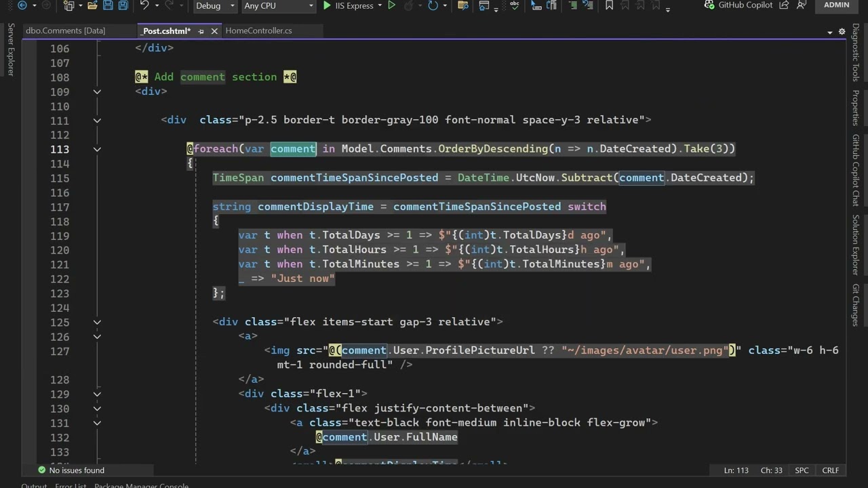Collapse the anchor tag at line 131
The width and height of the screenshot is (868, 488).
pos(97,423)
